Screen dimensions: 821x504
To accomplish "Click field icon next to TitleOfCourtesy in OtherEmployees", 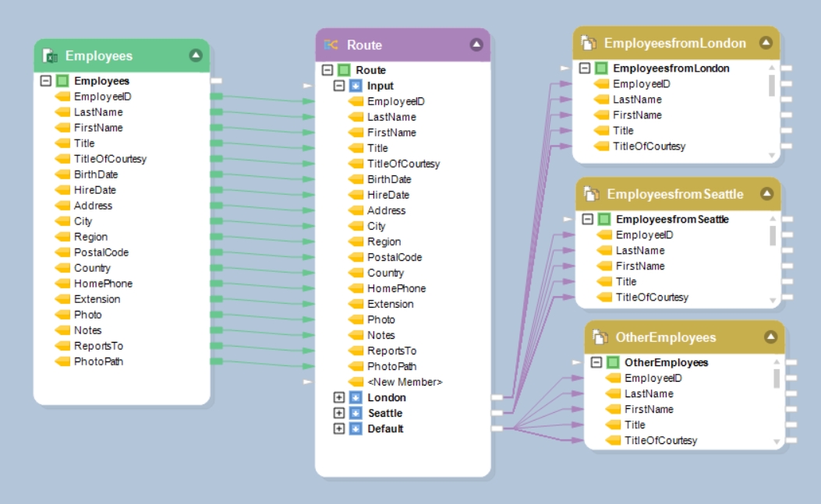I will [613, 440].
